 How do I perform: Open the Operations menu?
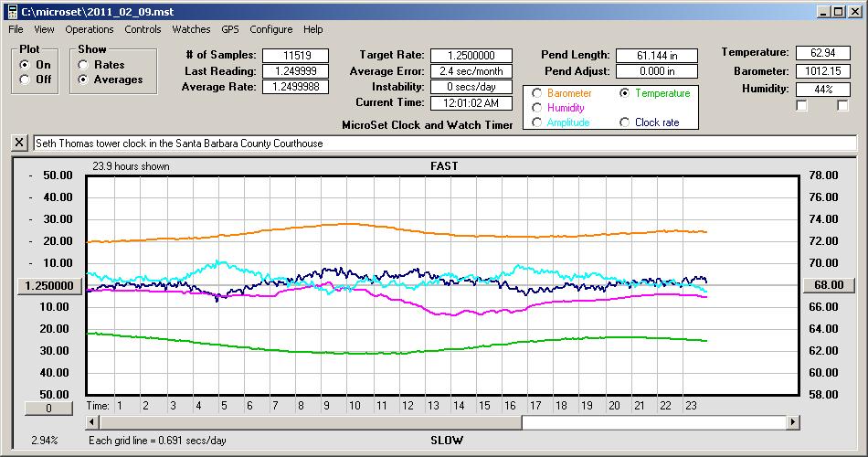point(90,29)
